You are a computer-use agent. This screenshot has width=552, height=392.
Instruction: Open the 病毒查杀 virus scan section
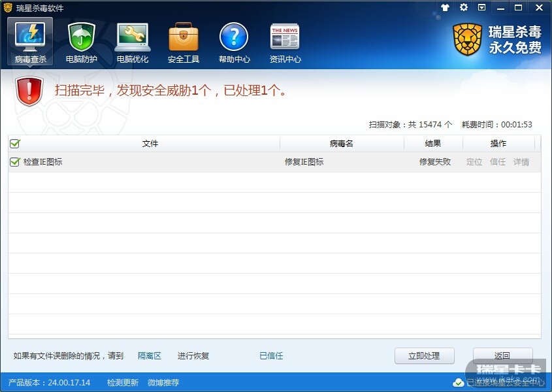tap(30, 42)
